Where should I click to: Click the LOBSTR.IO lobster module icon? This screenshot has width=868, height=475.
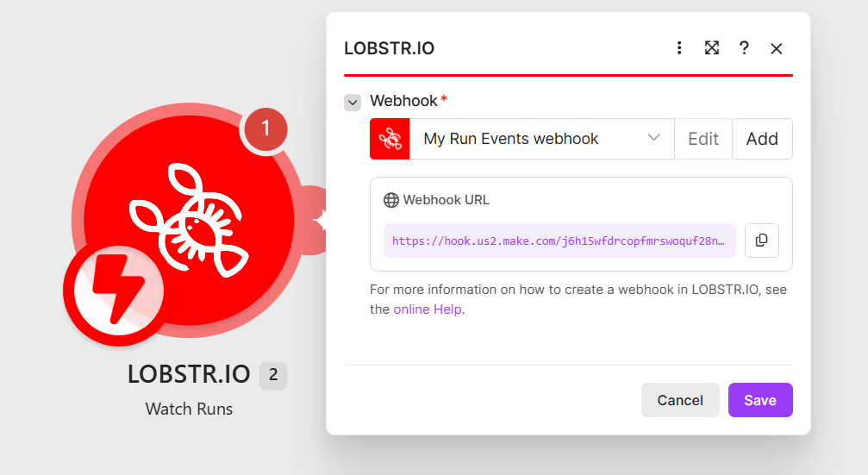[189, 221]
